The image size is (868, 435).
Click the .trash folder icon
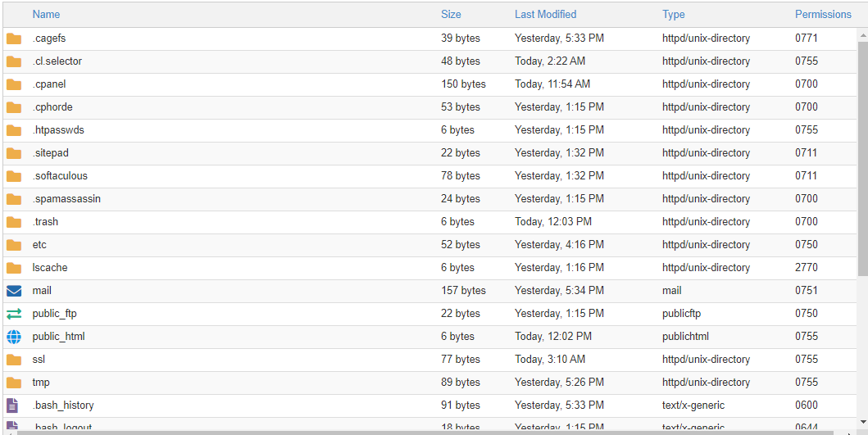coord(14,222)
